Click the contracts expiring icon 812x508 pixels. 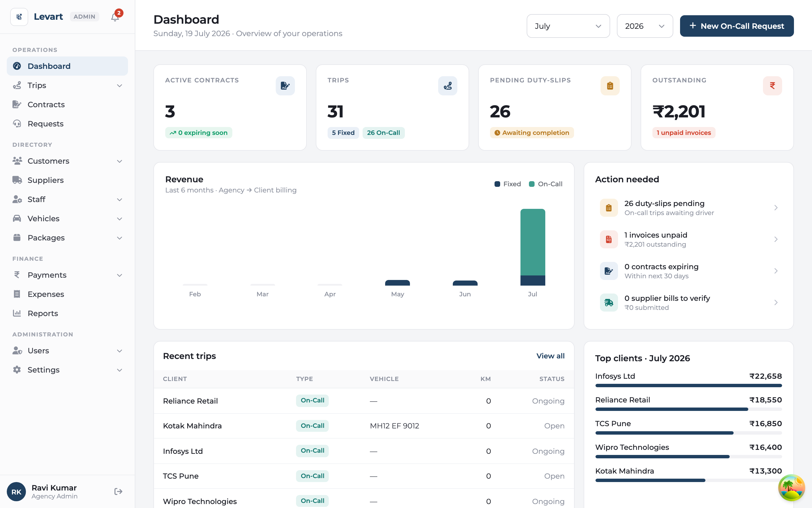pyautogui.click(x=609, y=271)
